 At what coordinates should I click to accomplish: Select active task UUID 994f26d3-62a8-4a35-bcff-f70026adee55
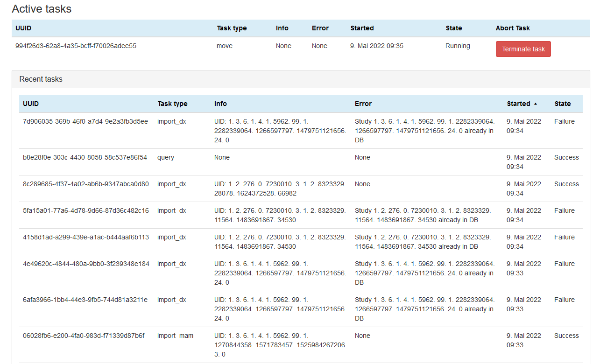76,46
